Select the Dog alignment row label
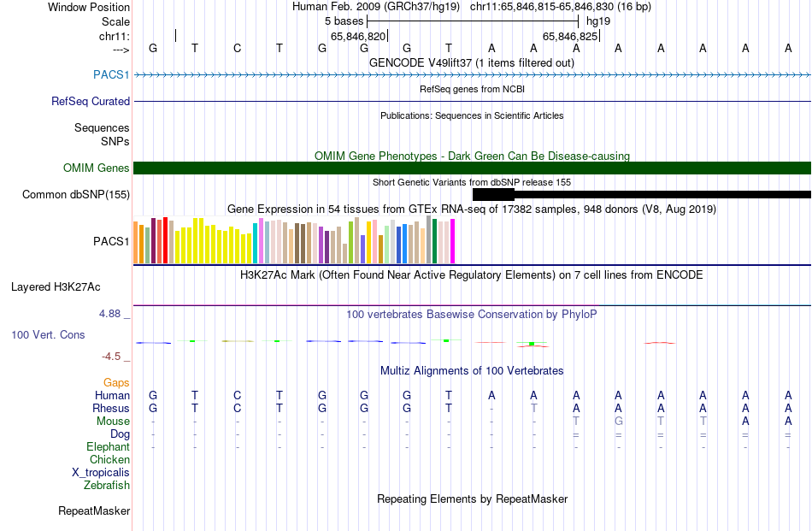 click(x=120, y=434)
